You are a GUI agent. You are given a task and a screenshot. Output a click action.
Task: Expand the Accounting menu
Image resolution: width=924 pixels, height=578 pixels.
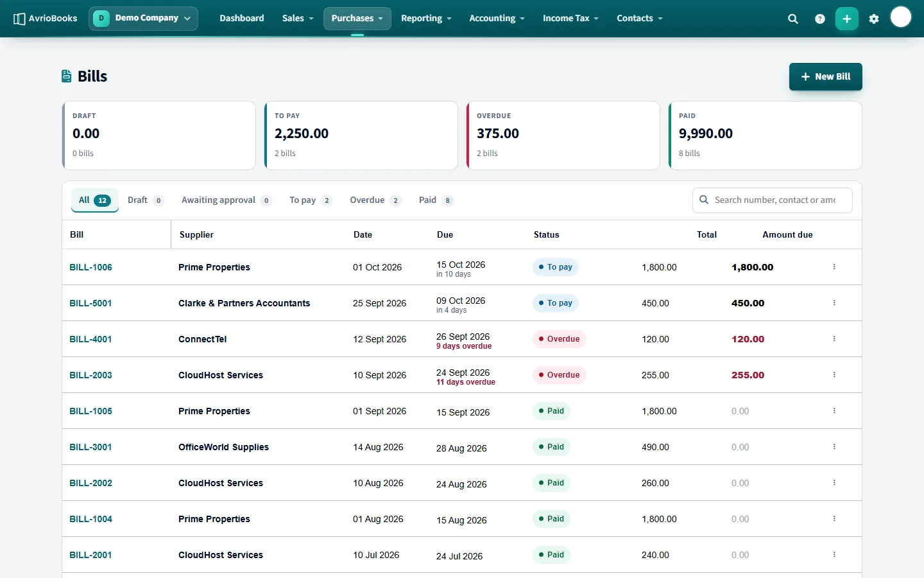tap(497, 19)
